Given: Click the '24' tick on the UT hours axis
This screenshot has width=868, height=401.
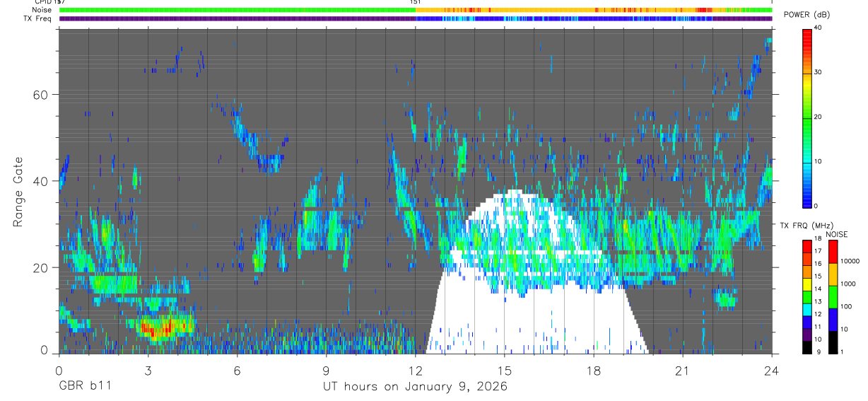Looking at the screenshot, I should pos(772,371).
